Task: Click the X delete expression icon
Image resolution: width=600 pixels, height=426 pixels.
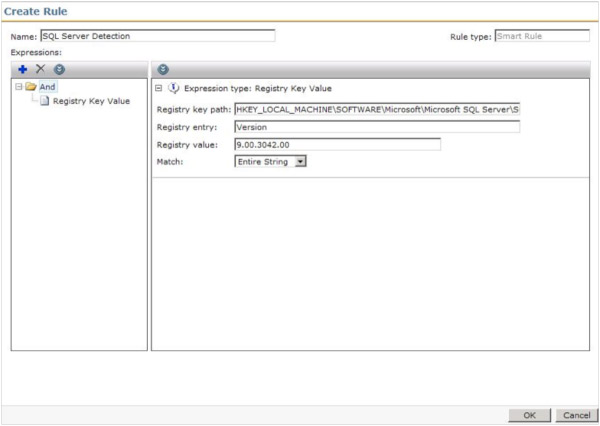Action: 40,69
